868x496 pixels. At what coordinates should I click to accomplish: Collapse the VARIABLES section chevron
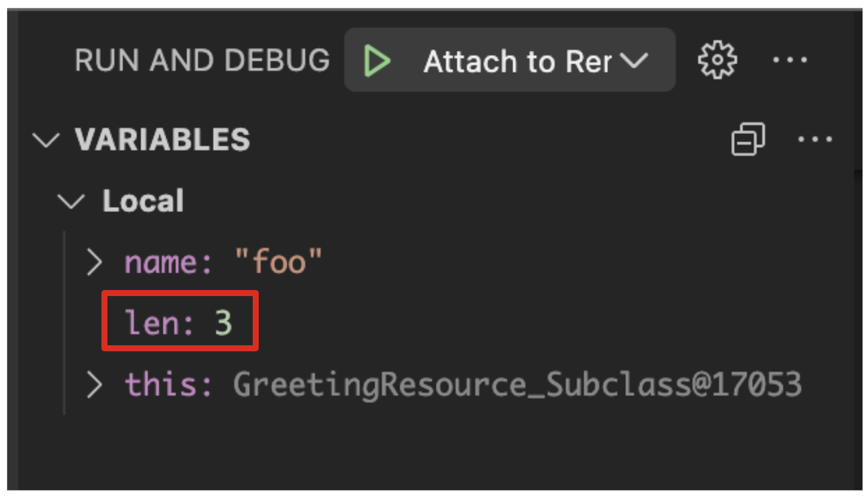[46, 140]
